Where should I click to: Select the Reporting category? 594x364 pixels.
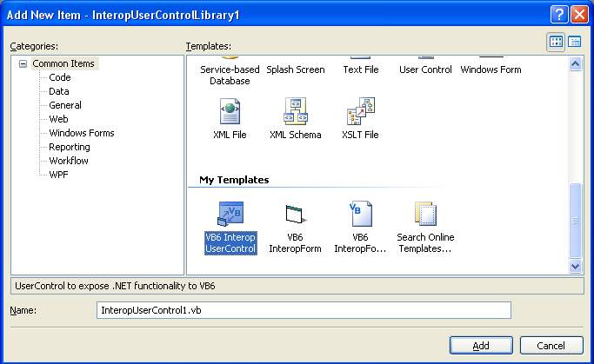70,147
